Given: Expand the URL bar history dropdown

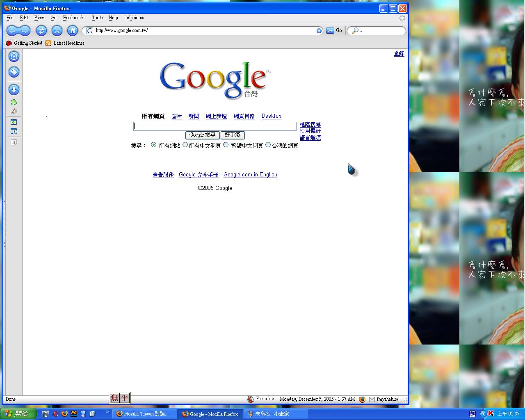Looking at the screenshot, I should click(x=319, y=31).
